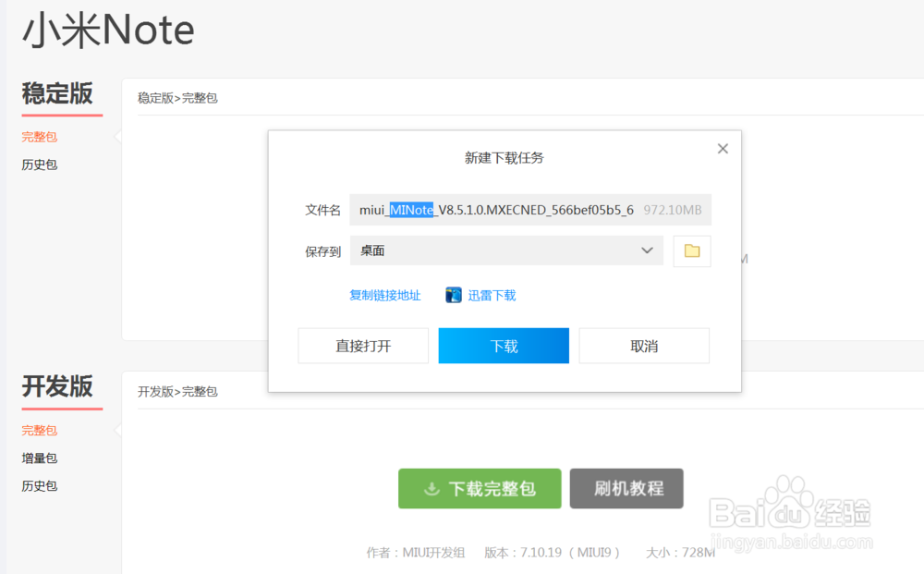Click the Thunder download icon
The height and width of the screenshot is (574, 924).
(453, 295)
